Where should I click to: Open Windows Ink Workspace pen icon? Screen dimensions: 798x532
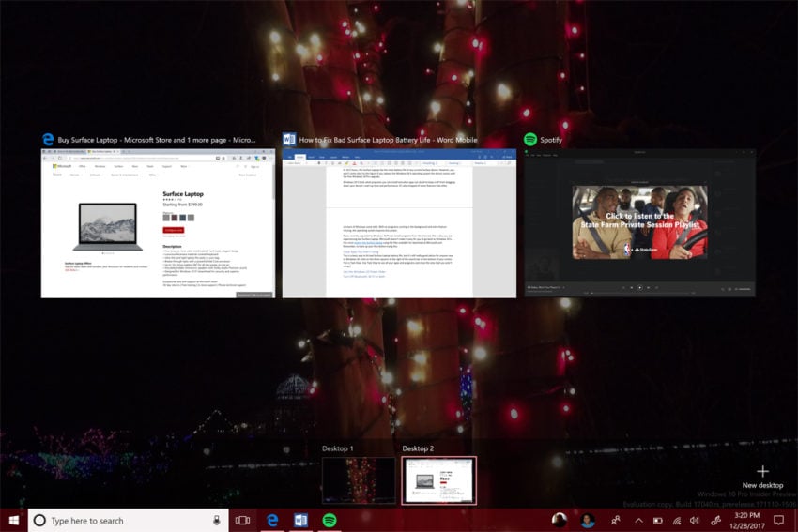(x=715, y=521)
